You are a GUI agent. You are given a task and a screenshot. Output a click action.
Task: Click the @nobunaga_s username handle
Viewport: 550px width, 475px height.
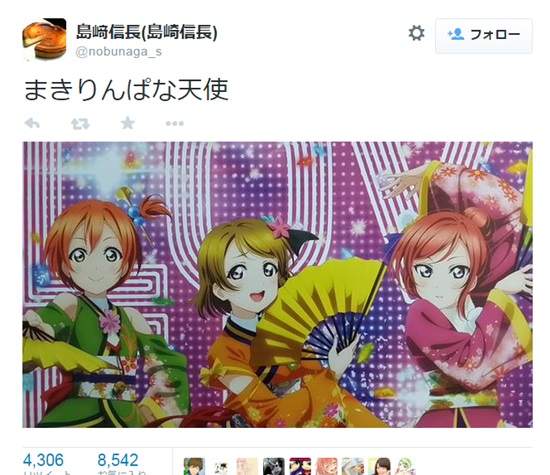[x=119, y=52]
